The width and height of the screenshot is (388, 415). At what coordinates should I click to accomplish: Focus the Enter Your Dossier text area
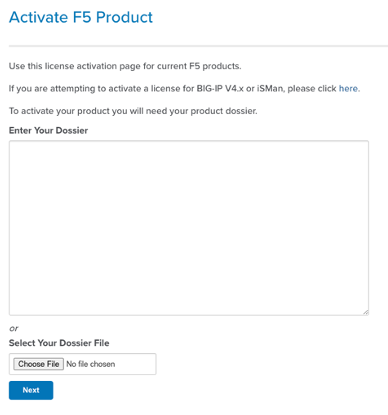click(189, 228)
